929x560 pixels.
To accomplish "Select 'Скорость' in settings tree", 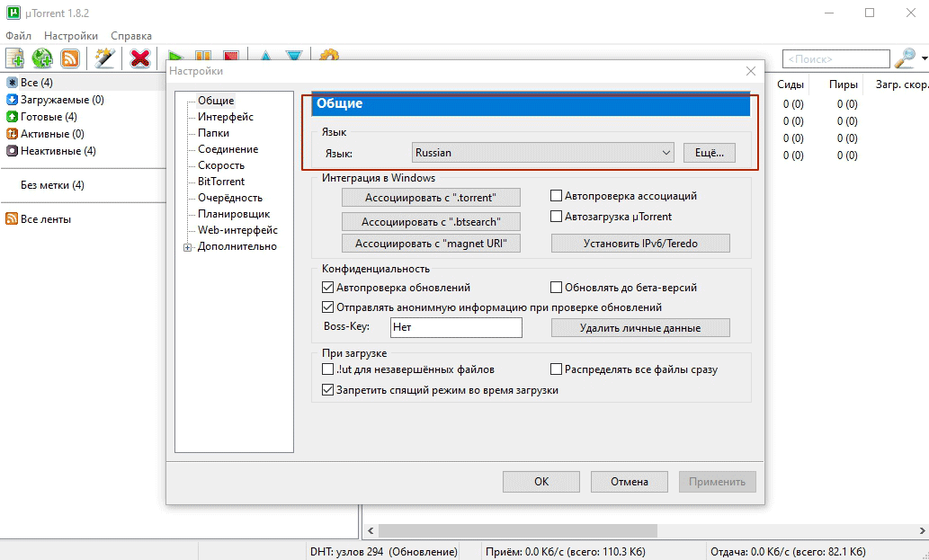I will coord(221,165).
